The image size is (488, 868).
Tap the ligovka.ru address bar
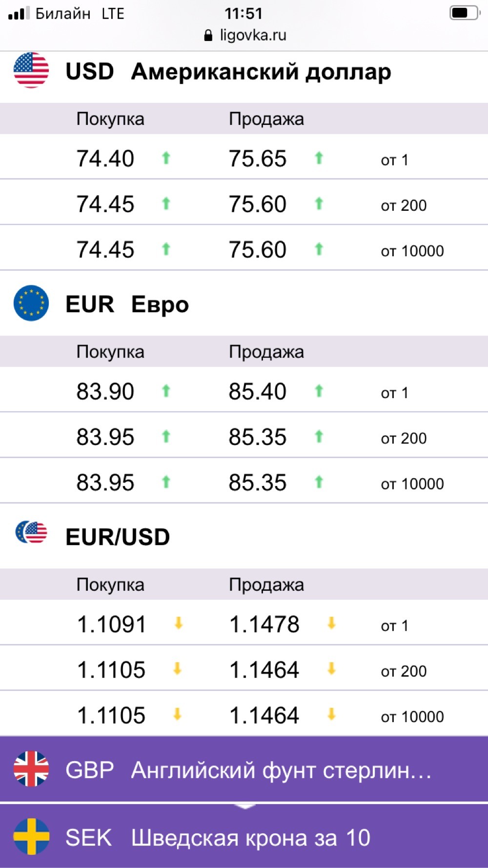pos(244,35)
